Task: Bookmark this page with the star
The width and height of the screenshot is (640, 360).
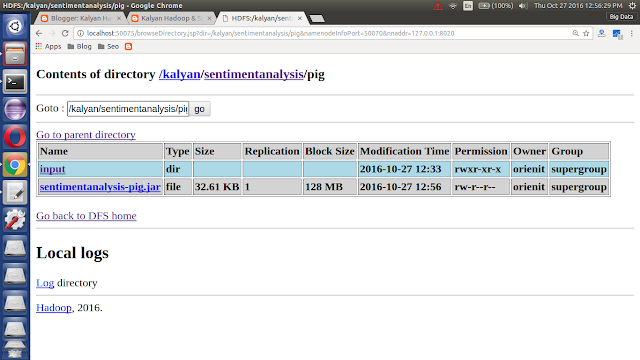Action: 586,33
